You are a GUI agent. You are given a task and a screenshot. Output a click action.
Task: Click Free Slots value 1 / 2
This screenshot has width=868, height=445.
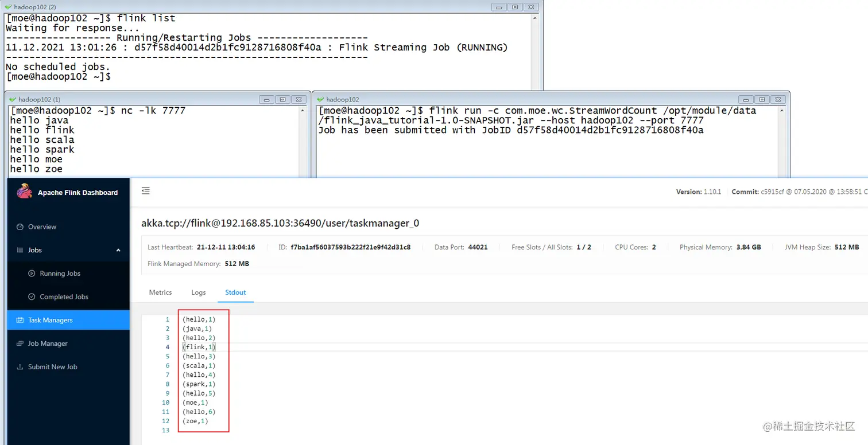(583, 247)
